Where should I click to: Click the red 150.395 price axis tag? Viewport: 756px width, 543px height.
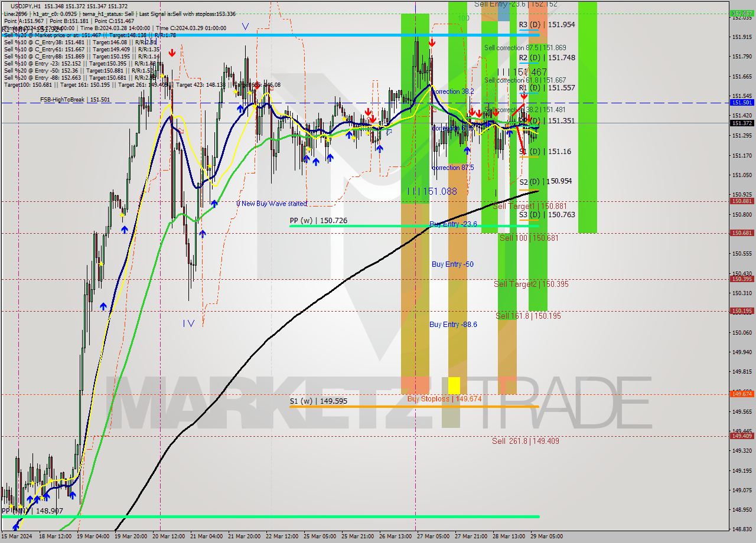coord(742,279)
